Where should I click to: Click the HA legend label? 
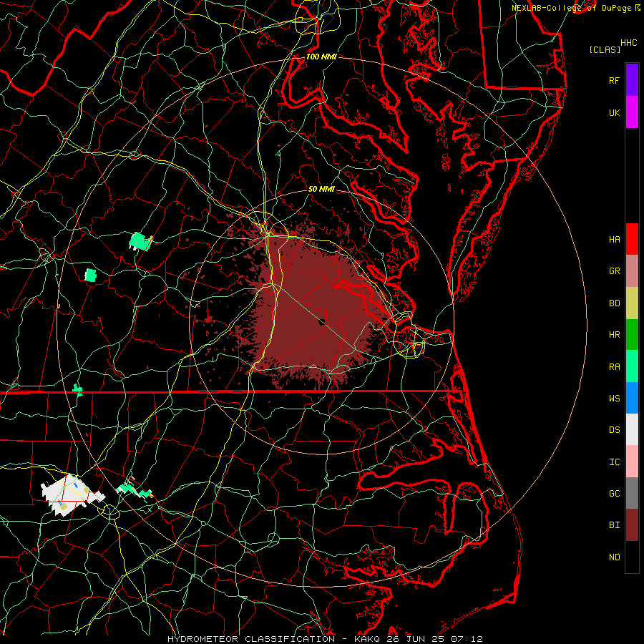click(614, 239)
